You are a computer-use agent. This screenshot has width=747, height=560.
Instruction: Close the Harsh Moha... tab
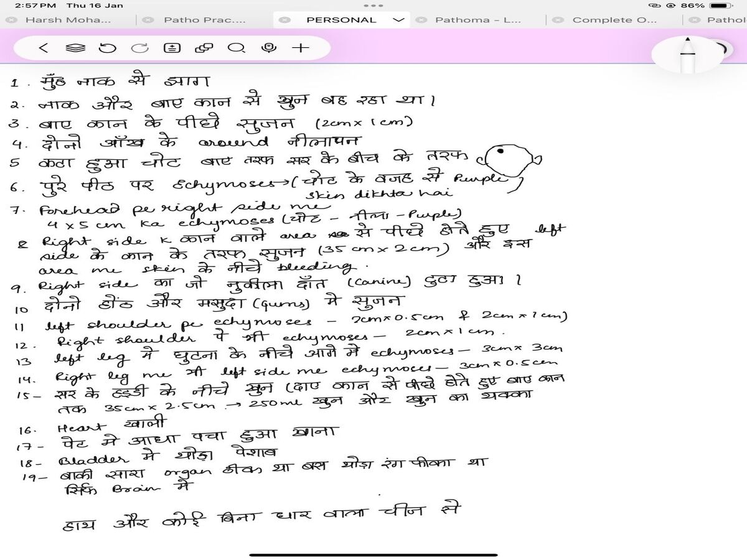tap(10, 20)
